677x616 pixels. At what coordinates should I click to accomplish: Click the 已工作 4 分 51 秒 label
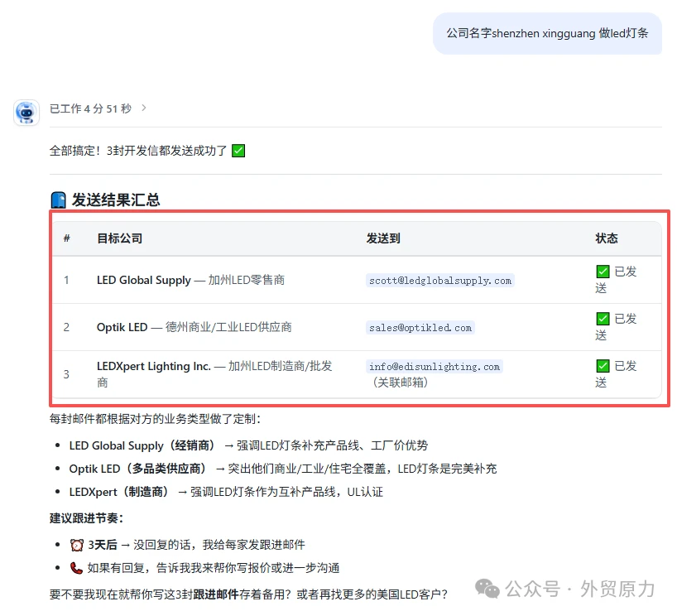(x=90, y=108)
